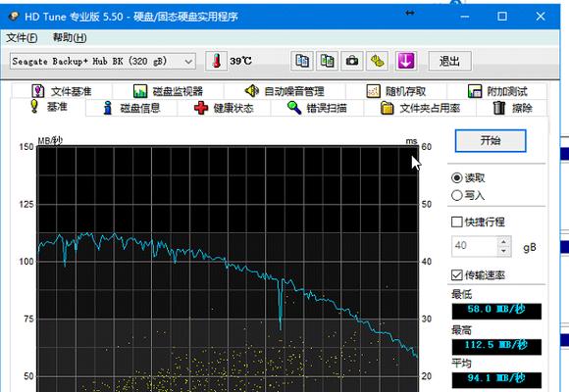Select the 写入 write radio button
This screenshot has height=392, width=569.
pos(456,195)
